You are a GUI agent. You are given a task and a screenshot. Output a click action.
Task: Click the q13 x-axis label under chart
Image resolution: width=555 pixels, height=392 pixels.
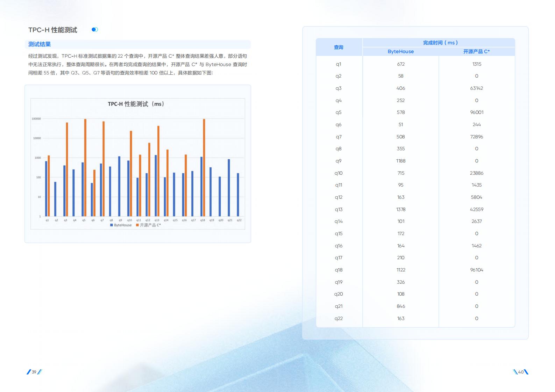pyautogui.click(x=157, y=220)
